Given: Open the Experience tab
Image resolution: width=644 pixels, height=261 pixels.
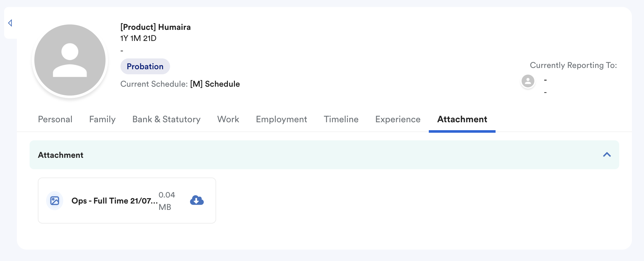Looking at the screenshot, I should coord(398,119).
